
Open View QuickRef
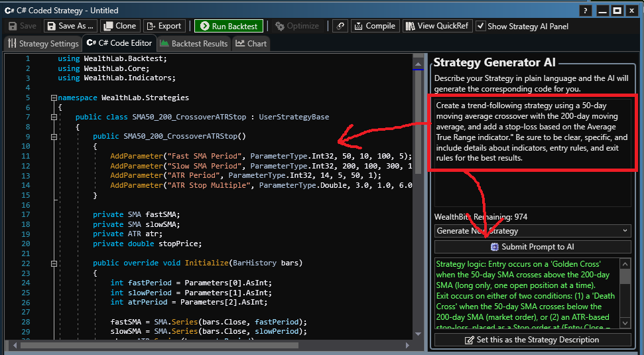pos(438,26)
